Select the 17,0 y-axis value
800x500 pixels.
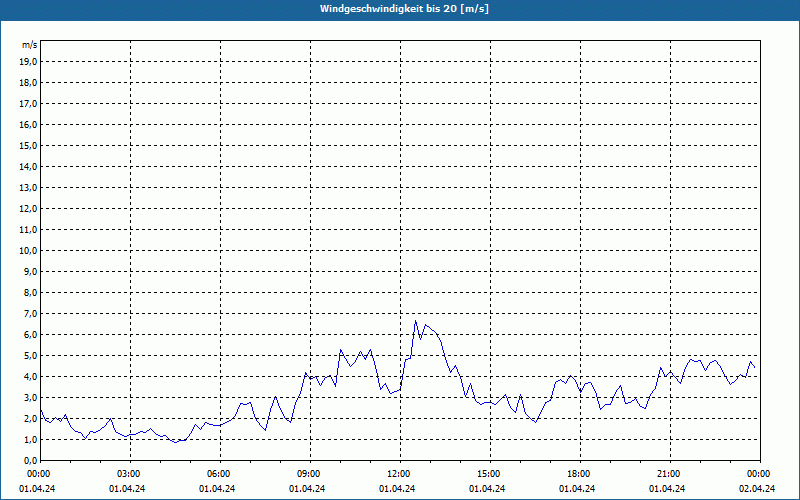point(28,104)
